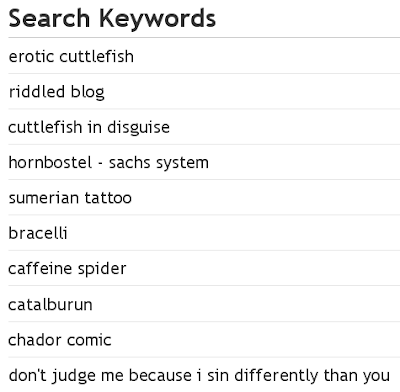Click the 'erotic cuttlefish' keyword entry
The image size is (400, 392).
71,56
